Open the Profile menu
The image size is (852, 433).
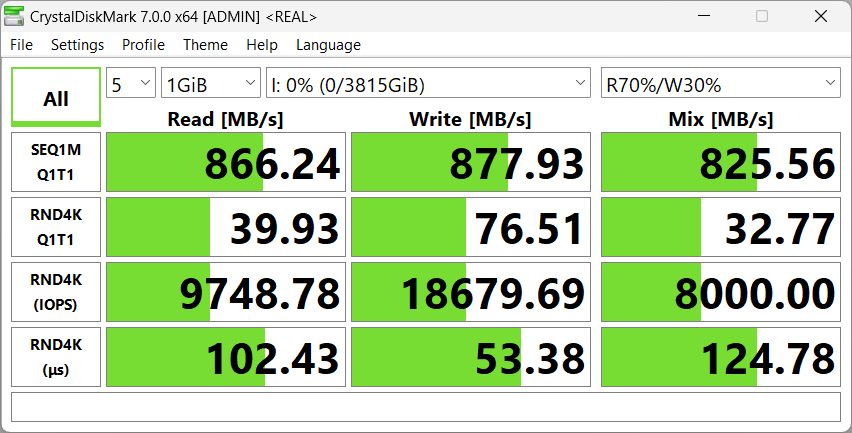pos(143,45)
